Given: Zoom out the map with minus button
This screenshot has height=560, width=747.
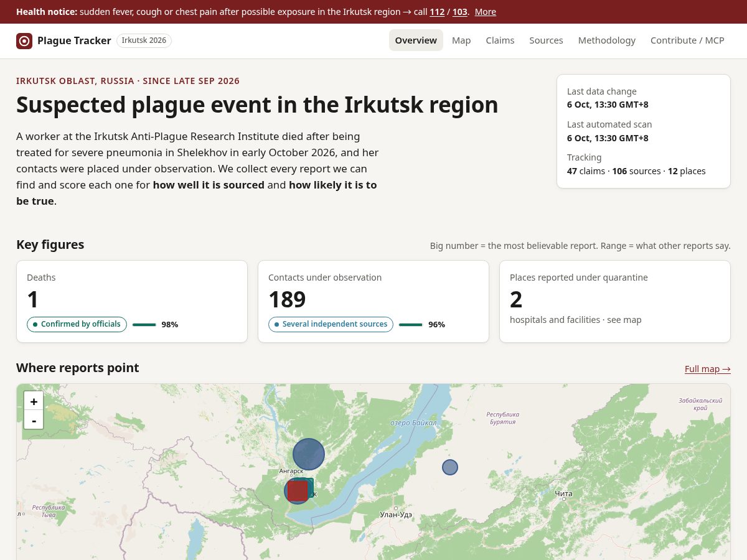Looking at the screenshot, I should pos(34,420).
